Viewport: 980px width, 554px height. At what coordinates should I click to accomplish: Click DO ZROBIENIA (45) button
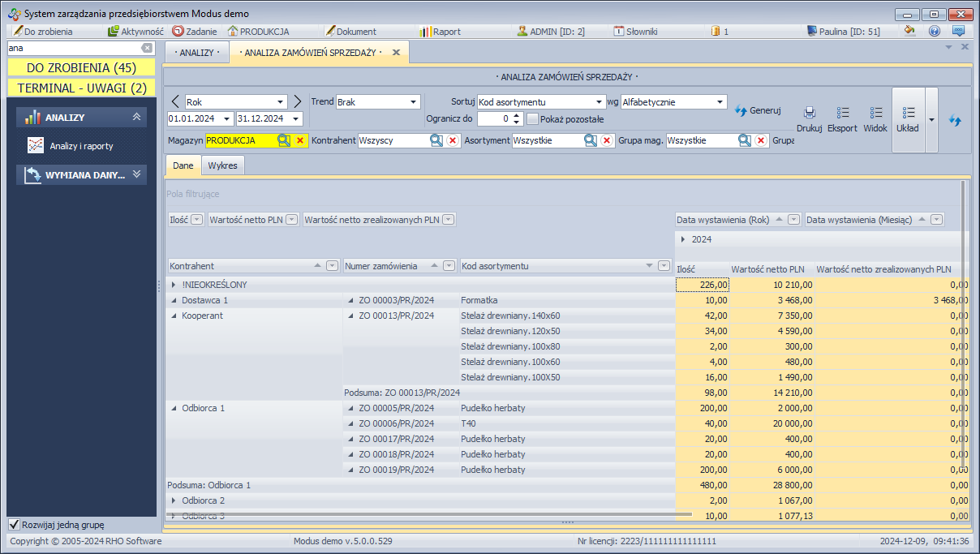click(81, 67)
